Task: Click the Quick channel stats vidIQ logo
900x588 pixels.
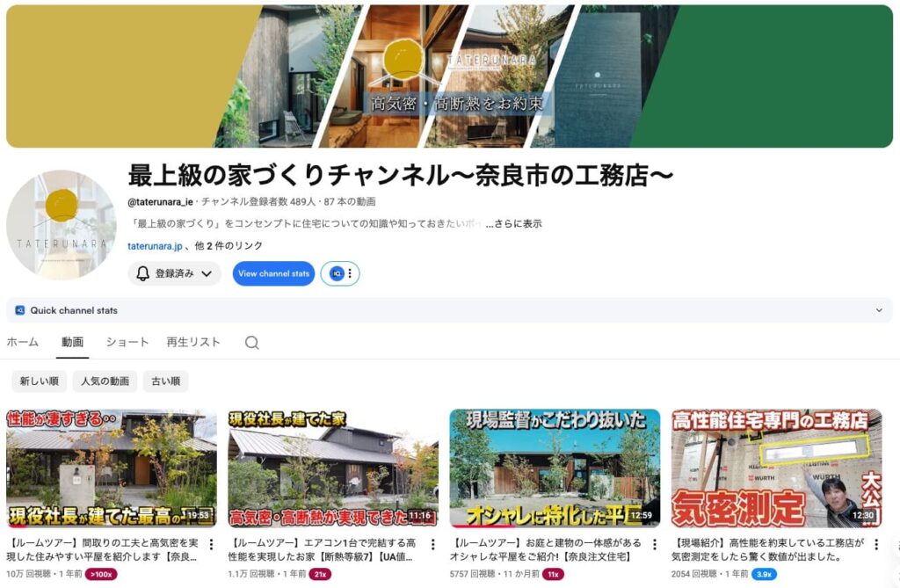Action: tap(20, 310)
